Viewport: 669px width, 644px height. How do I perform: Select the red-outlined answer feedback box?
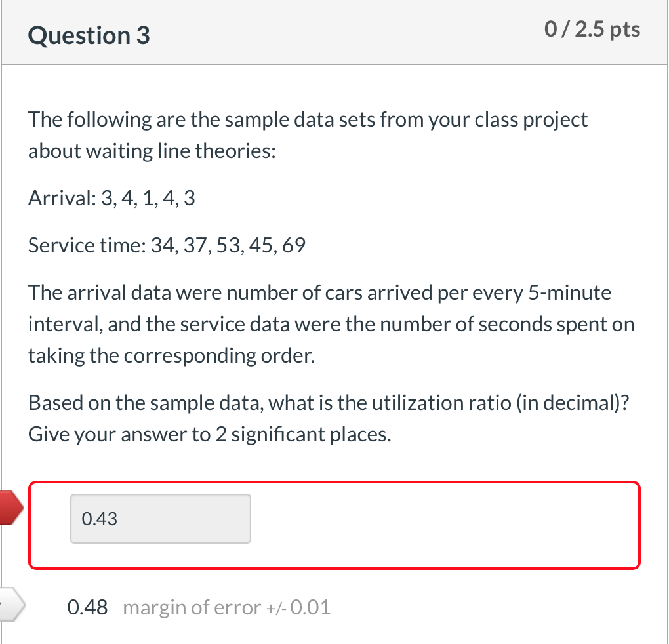tap(334, 523)
